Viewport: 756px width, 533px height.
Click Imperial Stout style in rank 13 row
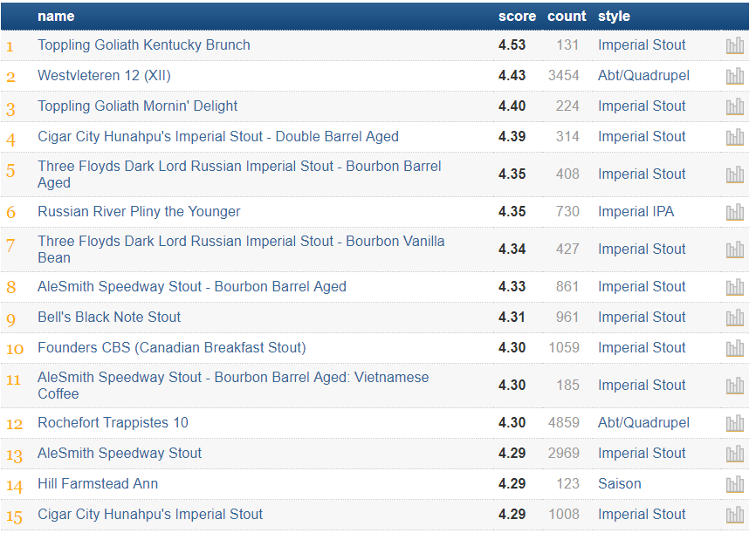(642, 454)
